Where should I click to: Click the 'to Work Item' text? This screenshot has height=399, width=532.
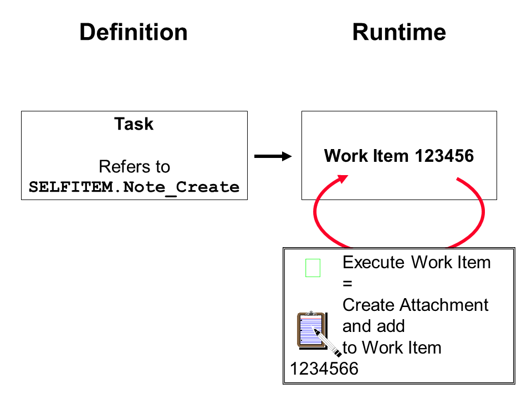(392, 347)
